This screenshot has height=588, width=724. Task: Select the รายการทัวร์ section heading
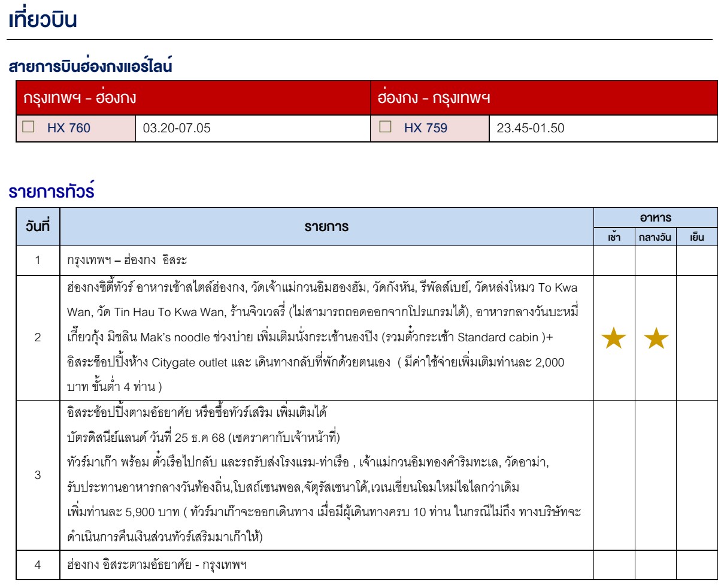click(x=52, y=192)
